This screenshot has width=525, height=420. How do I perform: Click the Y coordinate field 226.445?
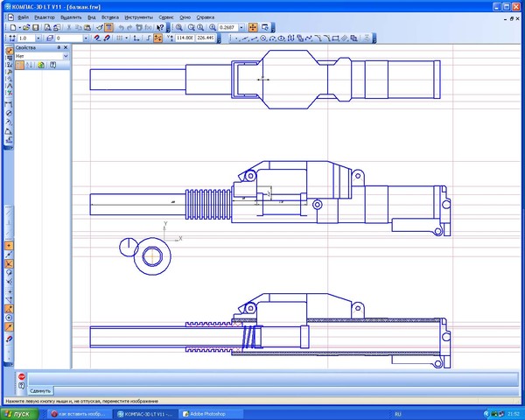click(206, 38)
